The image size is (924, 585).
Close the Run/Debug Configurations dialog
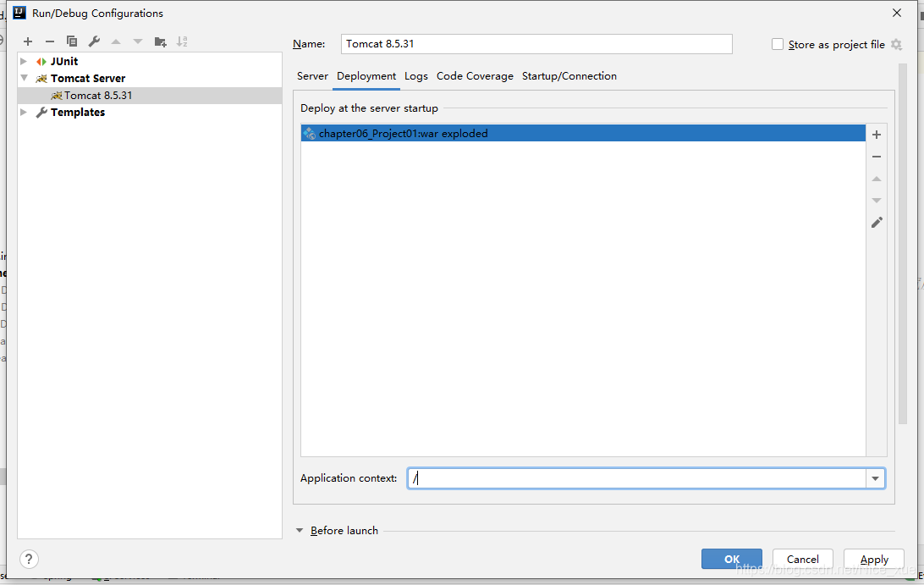(x=896, y=13)
